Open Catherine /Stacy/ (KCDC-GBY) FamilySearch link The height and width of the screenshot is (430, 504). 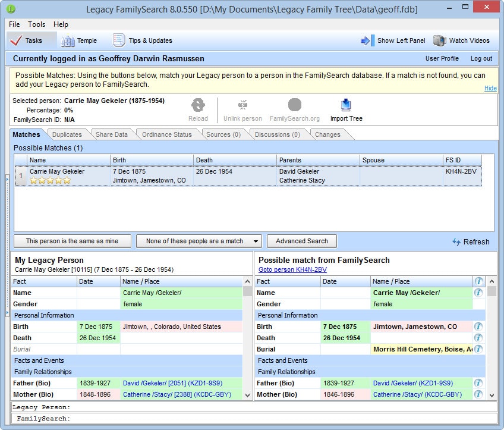418,394
